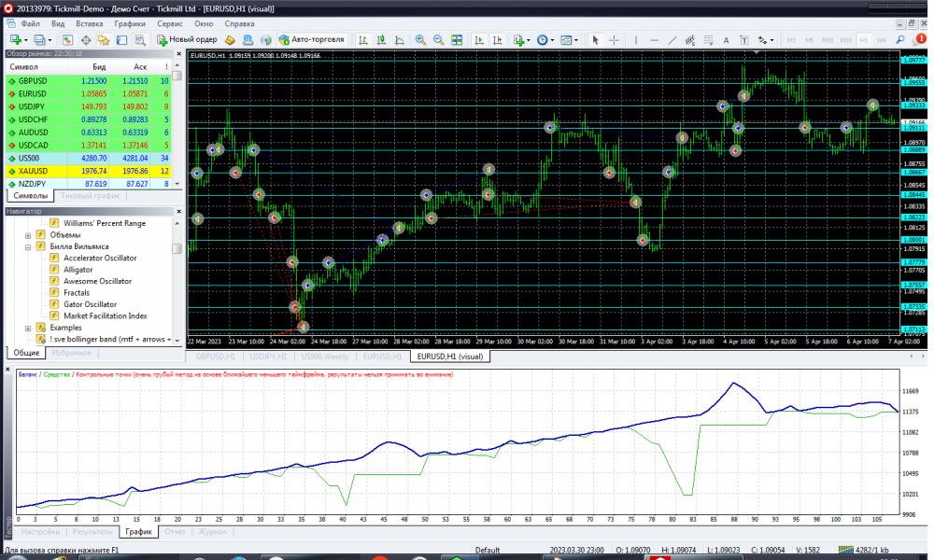Zoom in on the chart
Screen dimensions: 934x560
[420, 40]
